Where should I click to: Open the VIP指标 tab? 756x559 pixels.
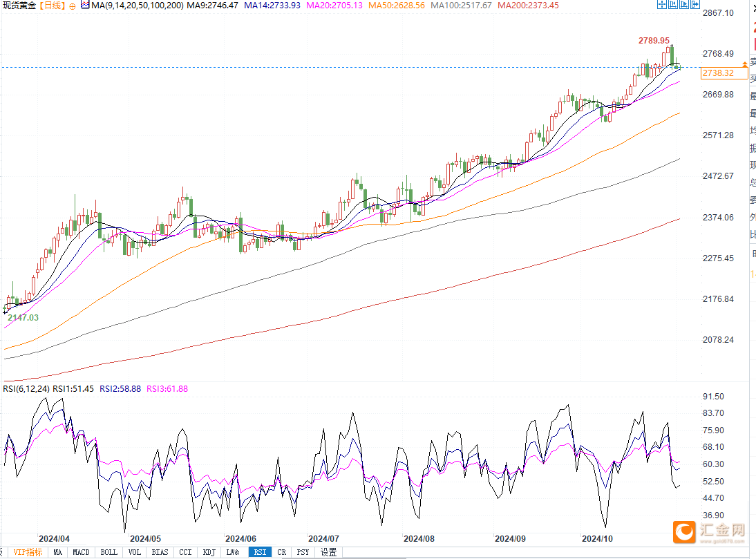[x=28, y=552]
